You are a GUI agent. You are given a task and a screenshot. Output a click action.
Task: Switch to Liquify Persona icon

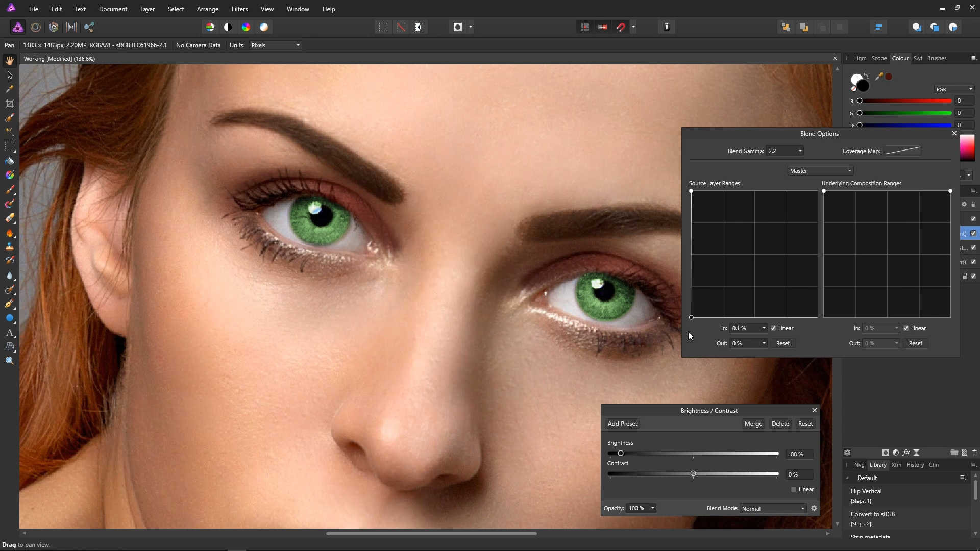[x=36, y=27]
